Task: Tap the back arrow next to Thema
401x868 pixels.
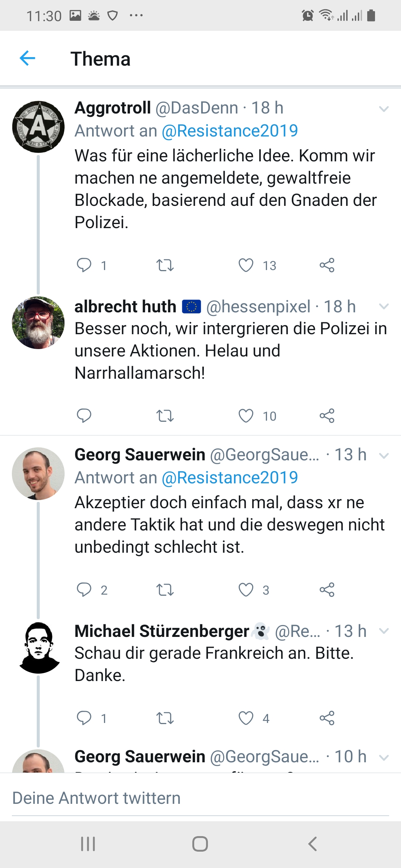Action: tap(27, 58)
